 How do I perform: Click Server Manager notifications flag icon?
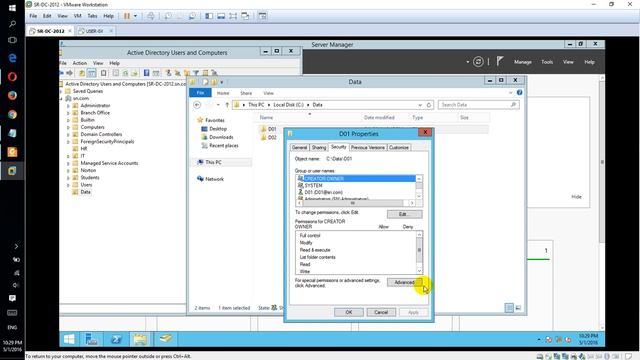[x=500, y=61]
